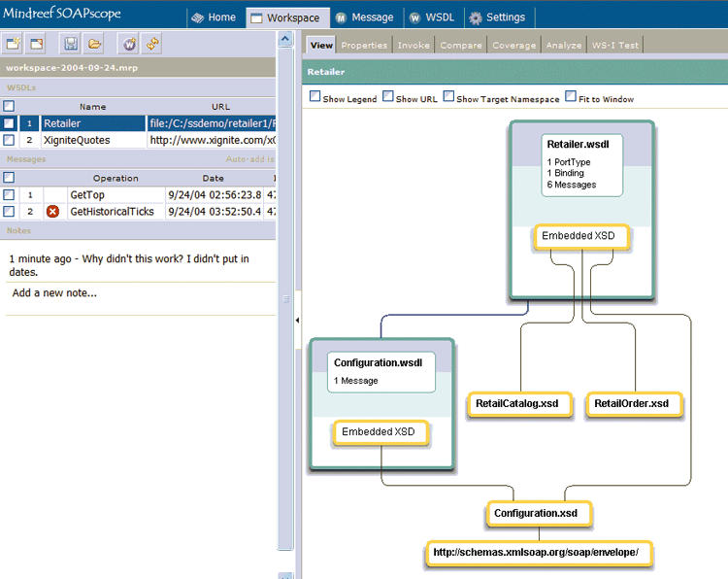The image size is (728, 579).
Task: Check the XigniteQuotes row checkbox
Action: coord(9,140)
